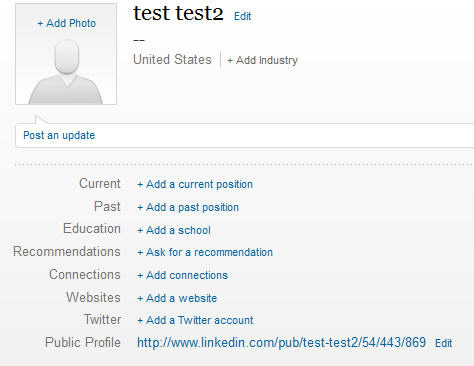Image resolution: width=474 pixels, height=366 pixels.
Task: Click Add connections link
Action: pyautogui.click(x=183, y=275)
